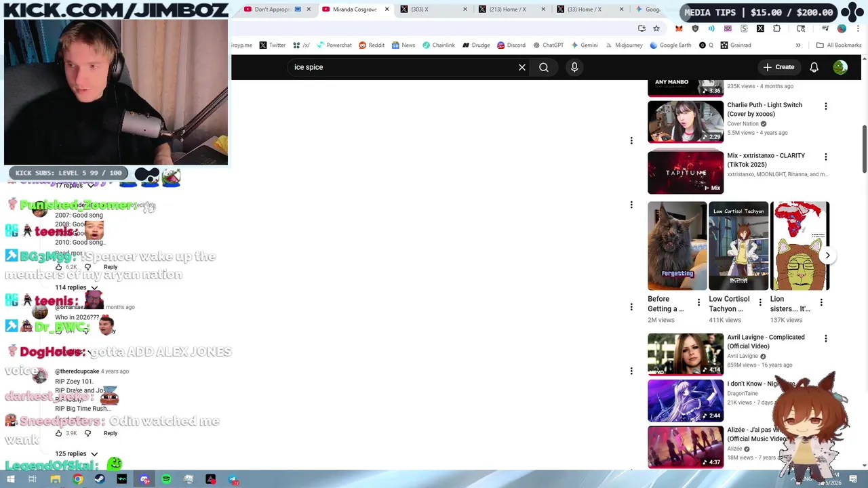868x488 pixels.
Task: Open menu for 'Lion sisters' short
Action: [x=821, y=302]
